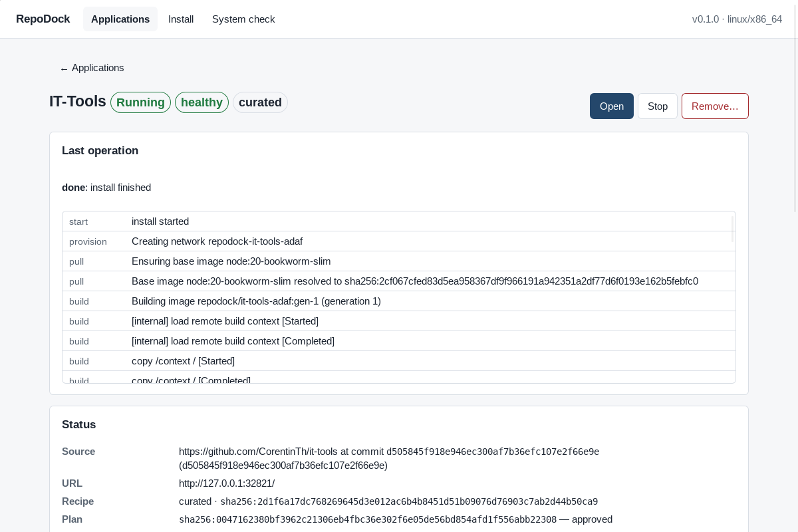The image size is (798, 532).
Task: Select 'load remote build context [Started]' line
Action: click(x=399, y=321)
